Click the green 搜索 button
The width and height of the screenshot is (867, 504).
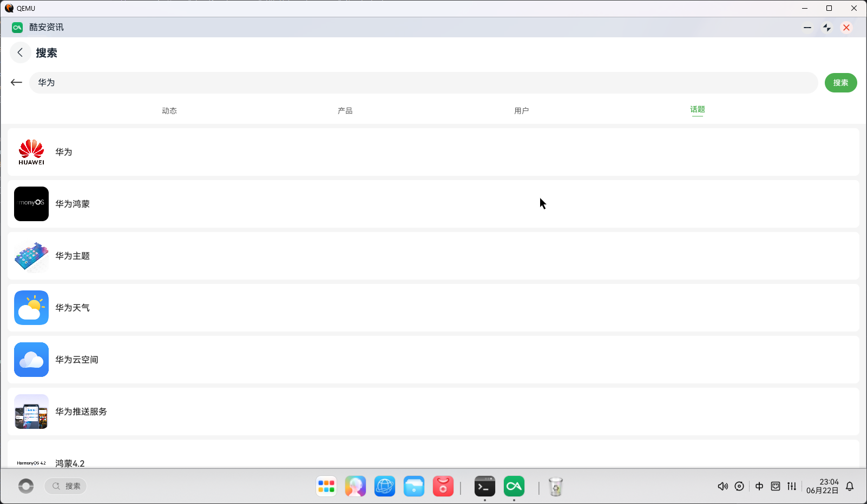coord(840,83)
